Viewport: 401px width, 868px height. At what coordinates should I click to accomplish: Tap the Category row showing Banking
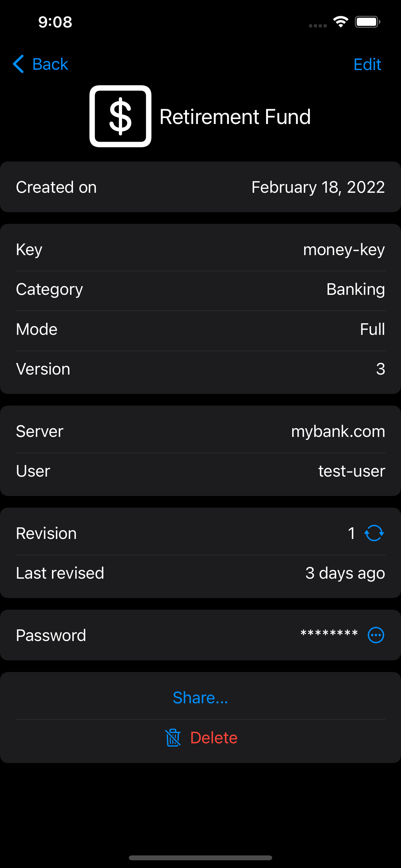pyautogui.click(x=200, y=289)
